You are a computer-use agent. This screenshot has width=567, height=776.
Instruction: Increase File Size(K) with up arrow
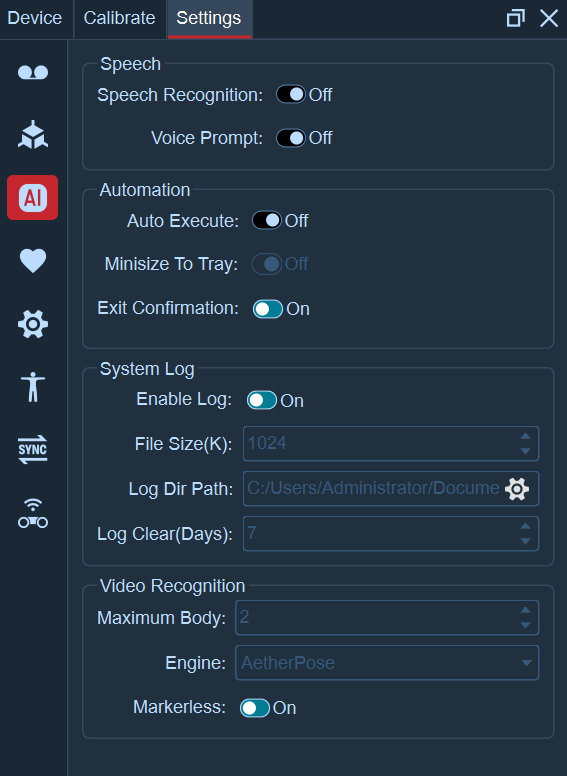pos(525,436)
